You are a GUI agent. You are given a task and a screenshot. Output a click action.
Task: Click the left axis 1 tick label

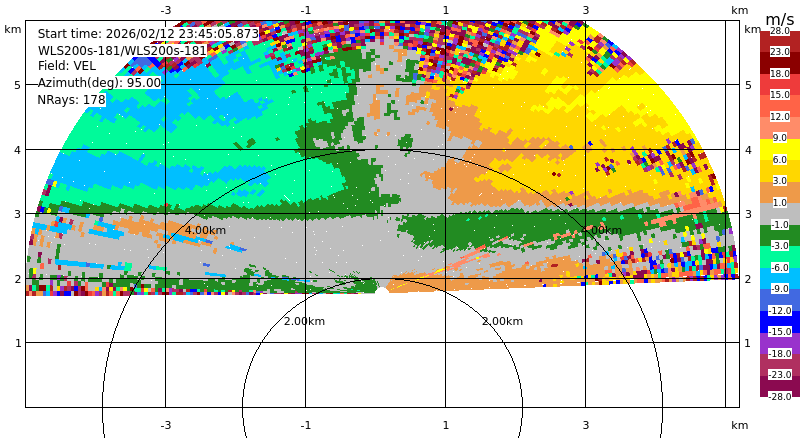click(18, 343)
